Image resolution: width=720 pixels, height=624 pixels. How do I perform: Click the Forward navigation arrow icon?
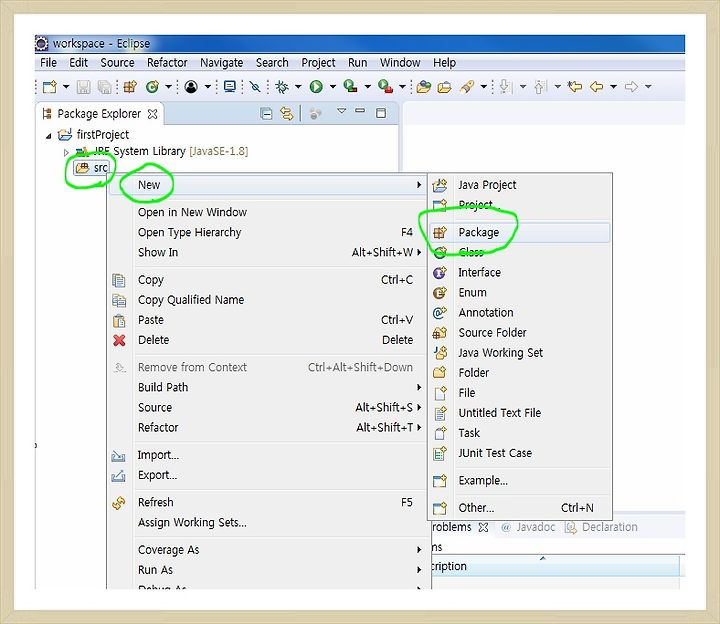pyautogui.click(x=631, y=86)
